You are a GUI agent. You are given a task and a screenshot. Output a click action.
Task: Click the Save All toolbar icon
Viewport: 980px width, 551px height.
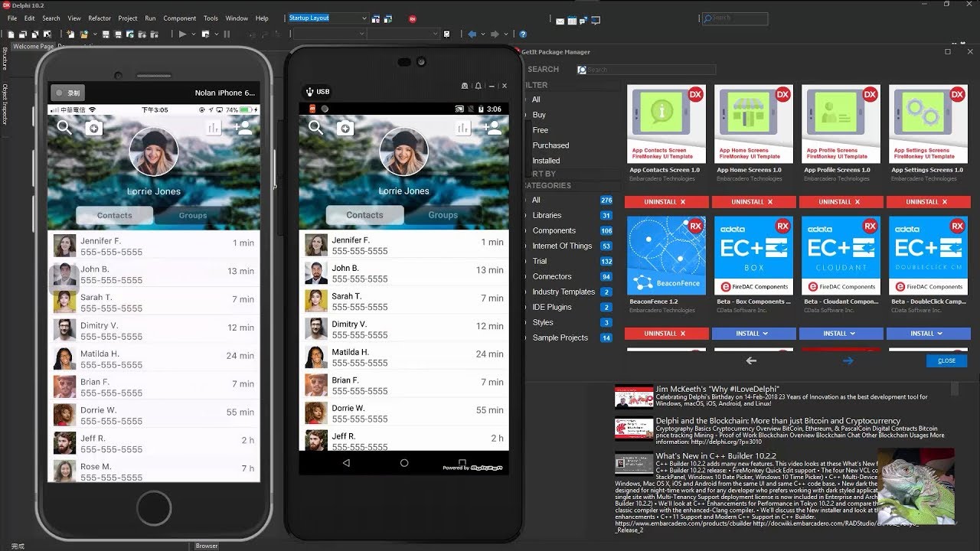tap(119, 34)
